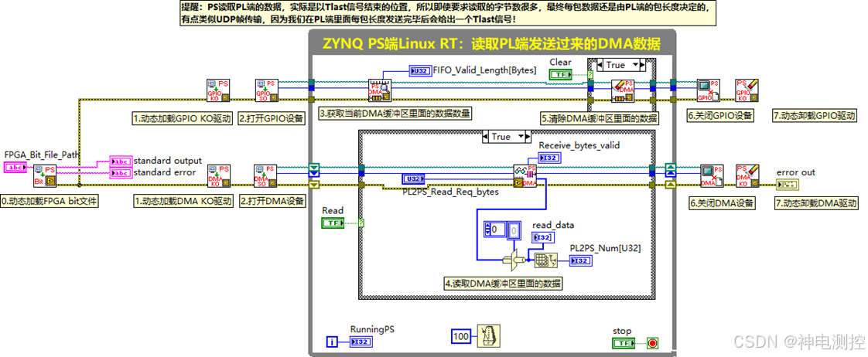Click the right shift register up arrow

coord(670,168)
